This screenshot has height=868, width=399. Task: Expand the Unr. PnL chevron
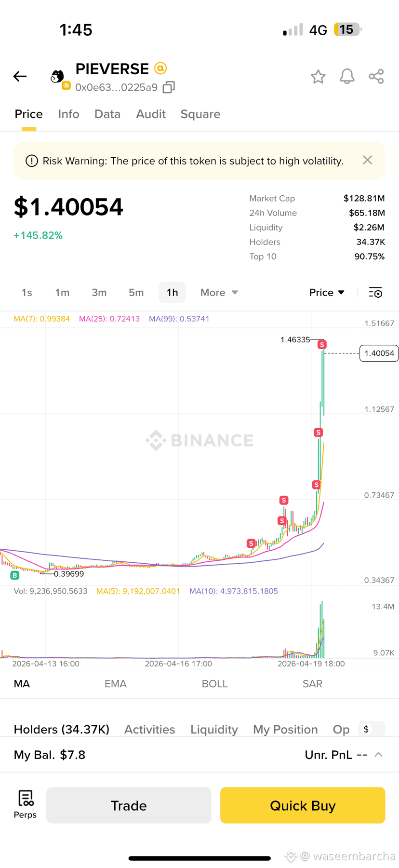coord(379,755)
